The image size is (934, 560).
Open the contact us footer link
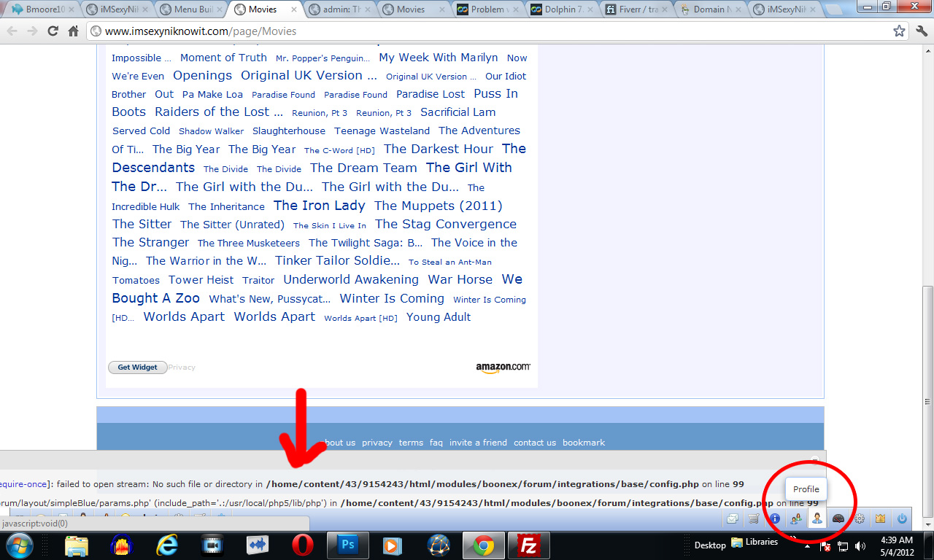[535, 443]
